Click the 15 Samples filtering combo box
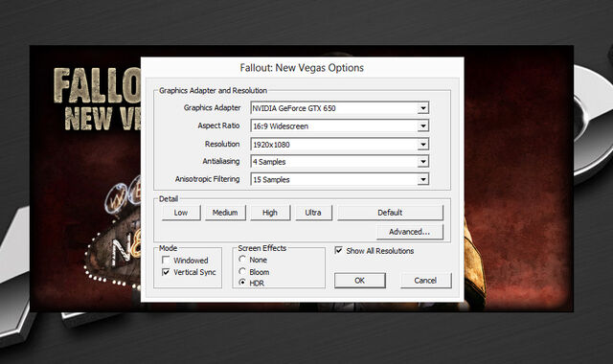 [339, 179]
